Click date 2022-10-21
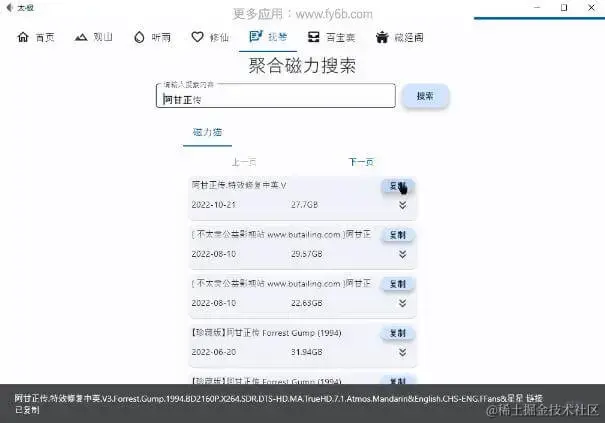Image resolution: width=605 pixels, height=423 pixels. (213, 205)
